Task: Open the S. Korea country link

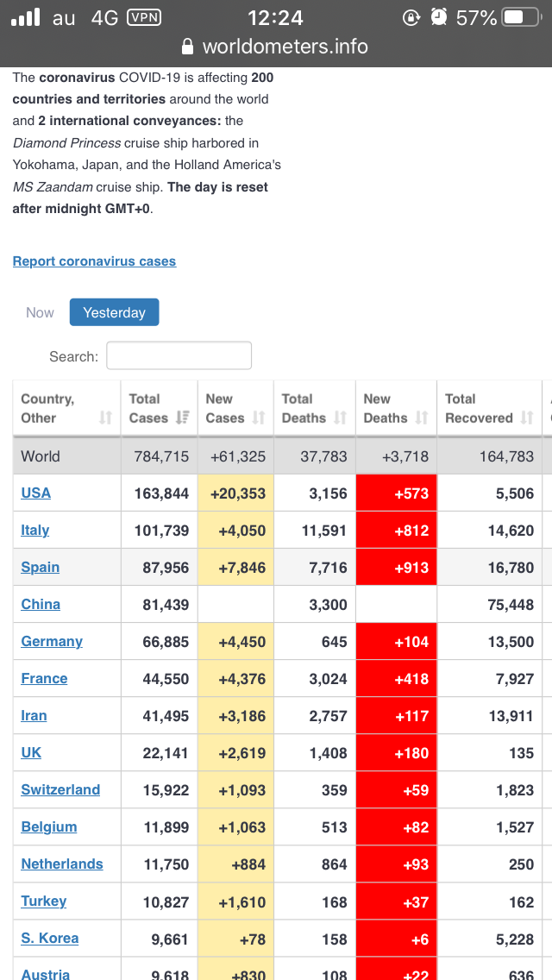Action: click(x=50, y=938)
